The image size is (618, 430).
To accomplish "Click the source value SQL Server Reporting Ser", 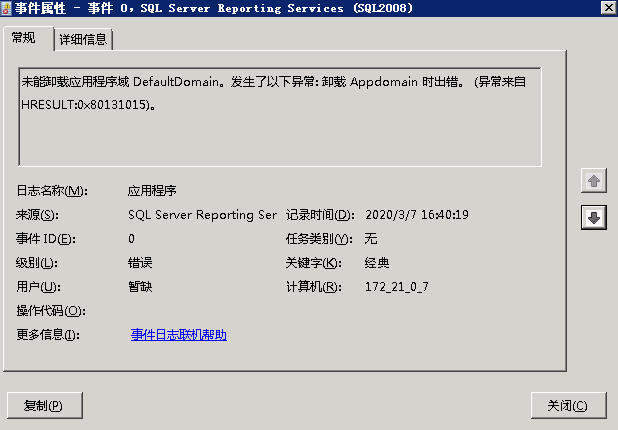I will pyautogui.click(x=202, y=215).
